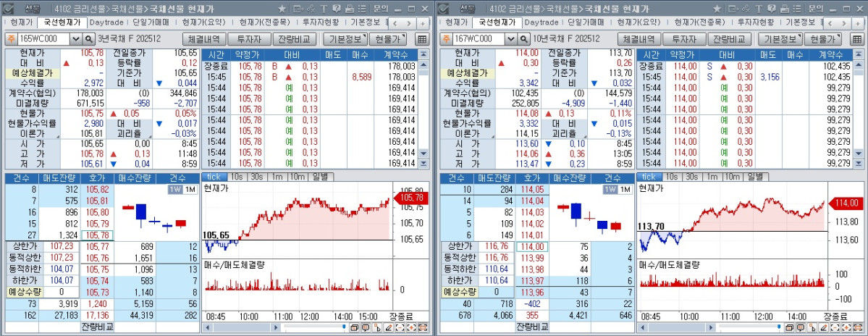Click the list menu icon in left window

tap(361, 9)
